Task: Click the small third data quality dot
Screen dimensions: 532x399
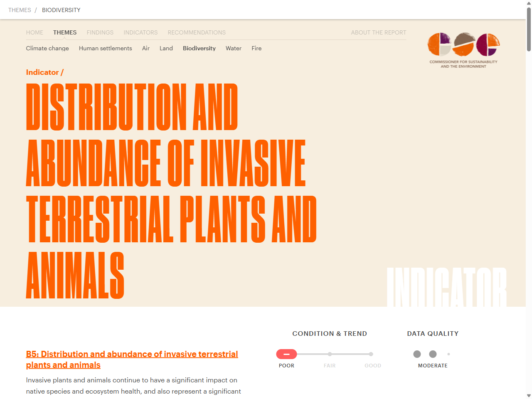Action: click(448, 354)
